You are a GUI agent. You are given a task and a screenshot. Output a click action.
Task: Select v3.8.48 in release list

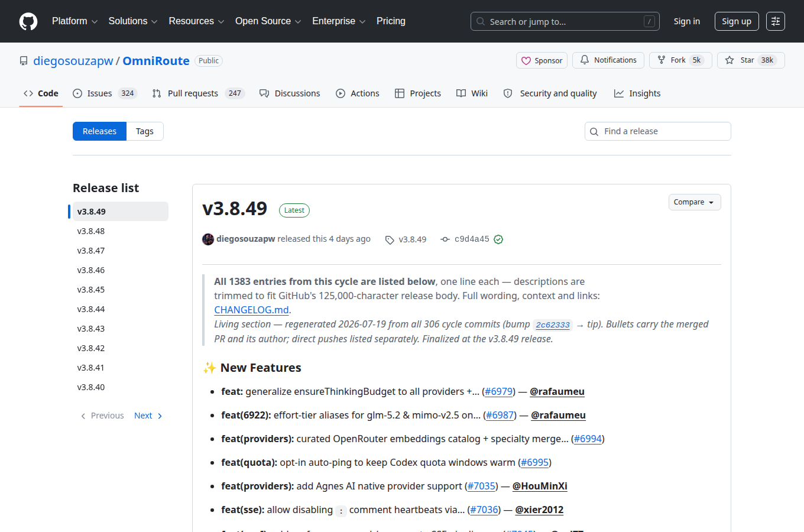[121, 231]
